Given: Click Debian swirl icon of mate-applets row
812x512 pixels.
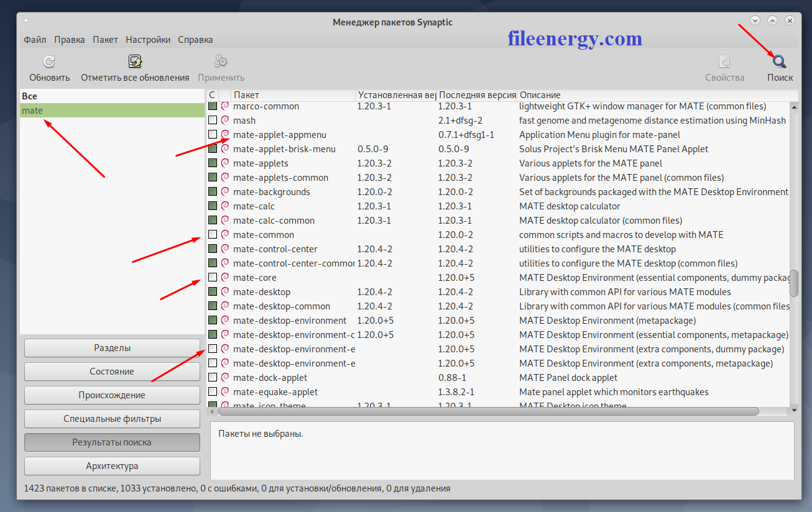Looking at the screenshot, I should coord(225,163).
